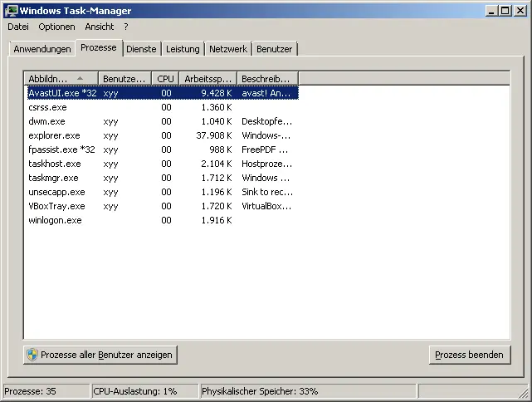Switch to the Dienste tab
This screenshot has height=402, width=532.
(141, 49)
